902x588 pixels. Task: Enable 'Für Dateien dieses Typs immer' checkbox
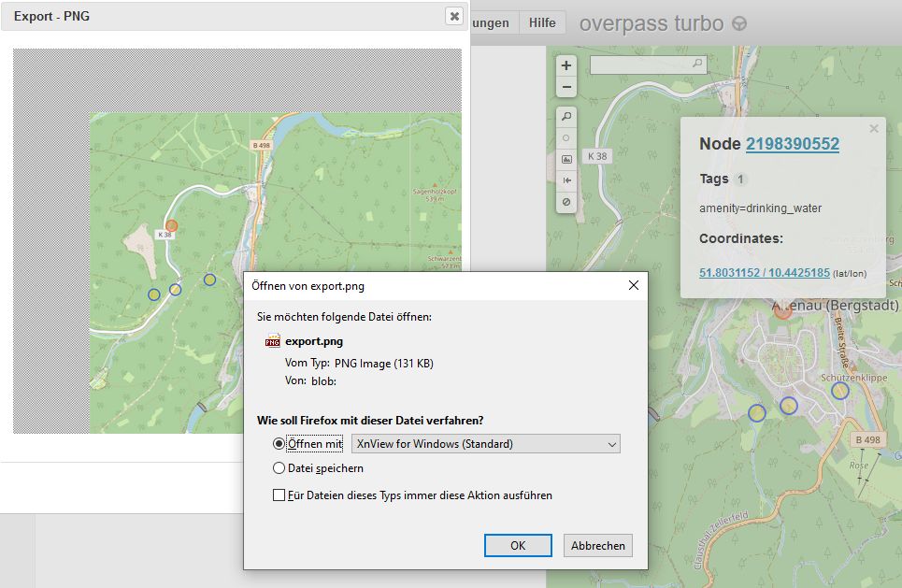coord(279,495)
